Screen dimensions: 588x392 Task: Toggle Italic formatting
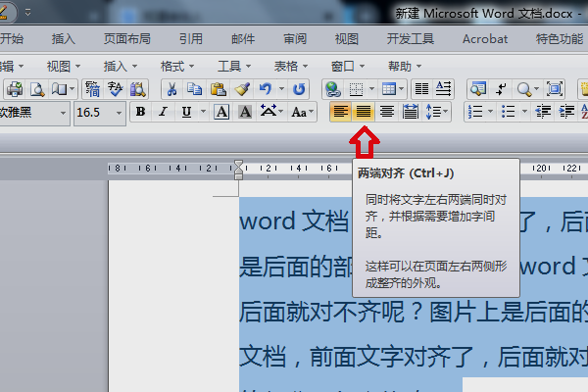click(x=163, y=112)
